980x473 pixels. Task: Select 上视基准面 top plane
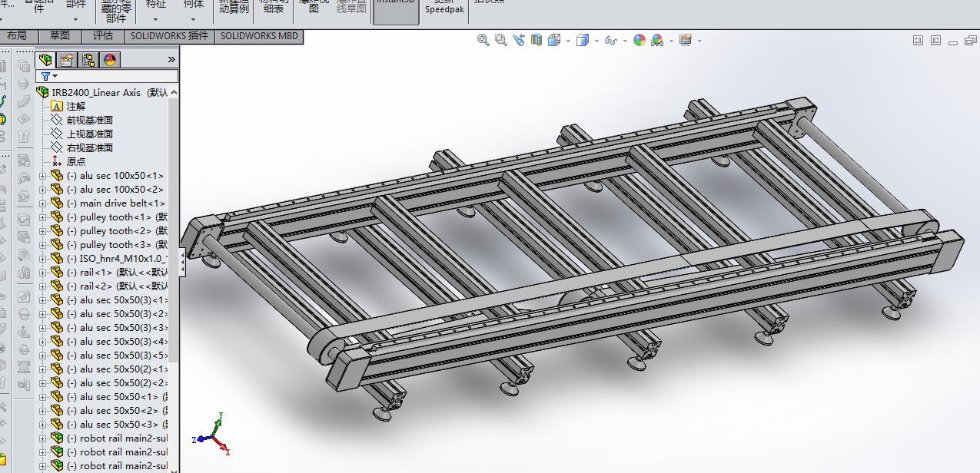[x=90, y=134]
